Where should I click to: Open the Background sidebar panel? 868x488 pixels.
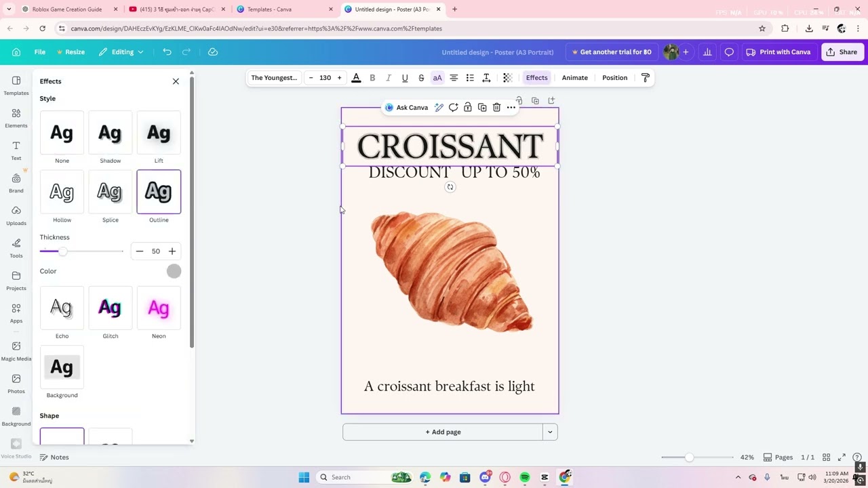[x=16, y=416]
